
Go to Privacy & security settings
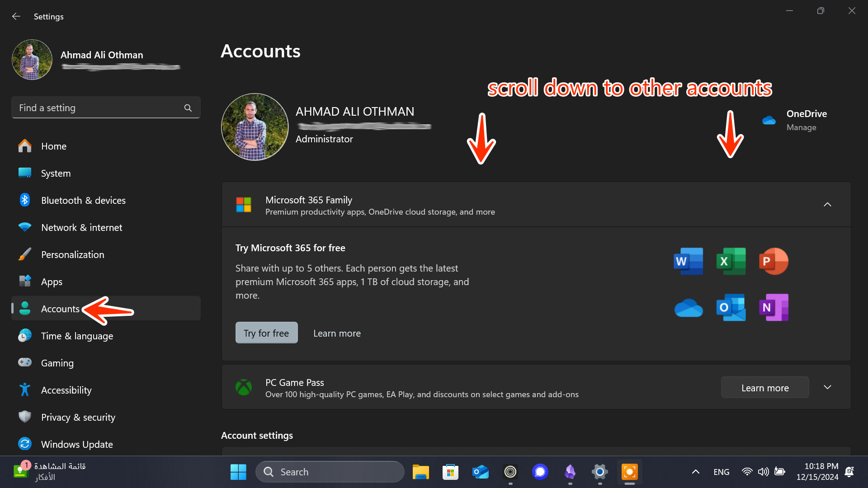78,417
